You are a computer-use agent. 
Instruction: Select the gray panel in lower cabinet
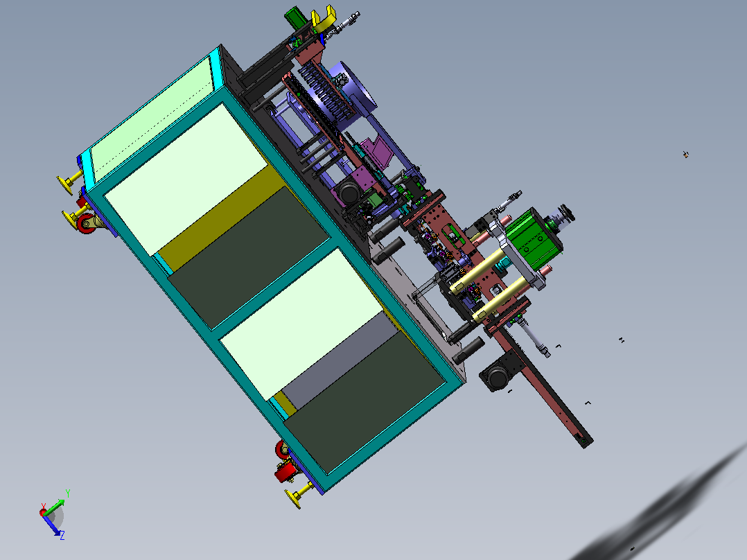(x=340, y=361)
